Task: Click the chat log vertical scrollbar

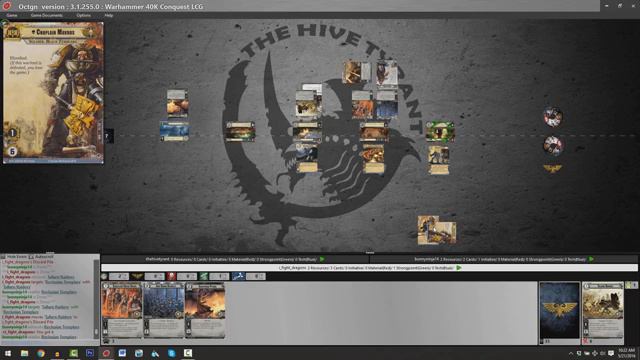Action: click(x=96, y=299)
